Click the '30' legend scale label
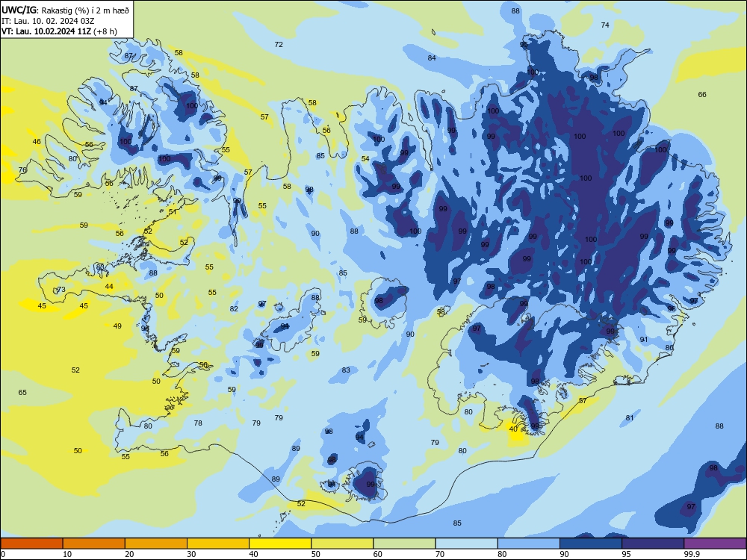 coord(191,554)
